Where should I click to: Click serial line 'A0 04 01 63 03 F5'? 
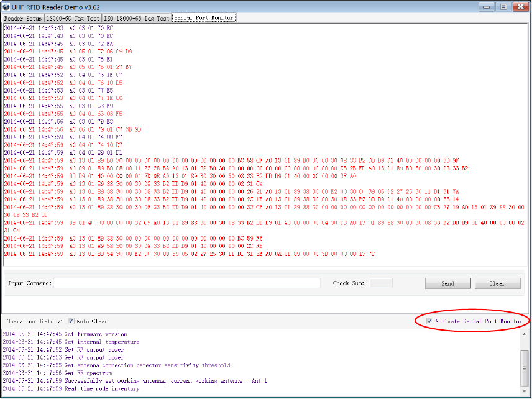(63, 114)
